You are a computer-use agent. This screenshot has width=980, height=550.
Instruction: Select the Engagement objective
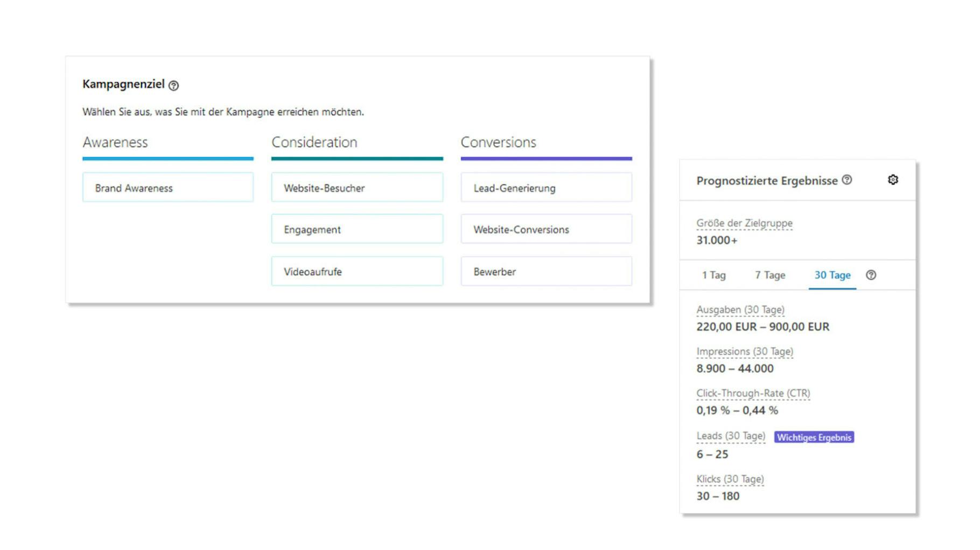[357, 229]
